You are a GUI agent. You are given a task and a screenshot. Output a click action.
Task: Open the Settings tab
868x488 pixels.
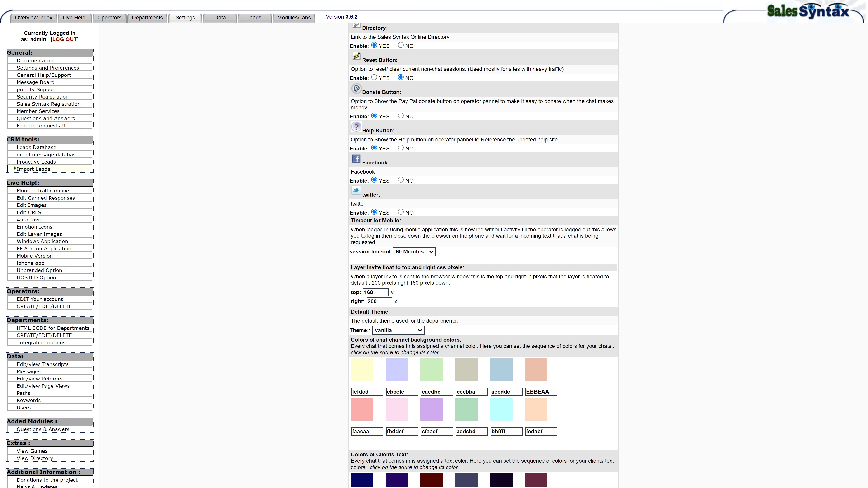click(185, 18)
